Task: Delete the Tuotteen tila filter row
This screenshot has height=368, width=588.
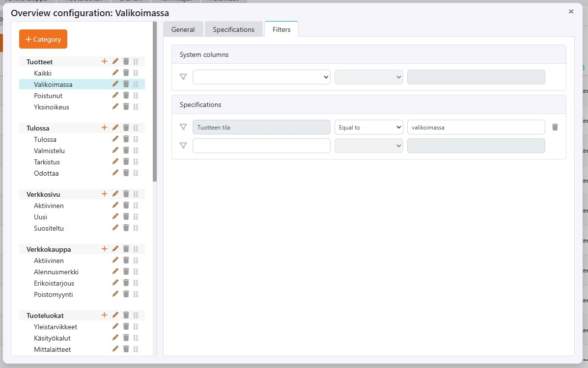Action: 555,127
